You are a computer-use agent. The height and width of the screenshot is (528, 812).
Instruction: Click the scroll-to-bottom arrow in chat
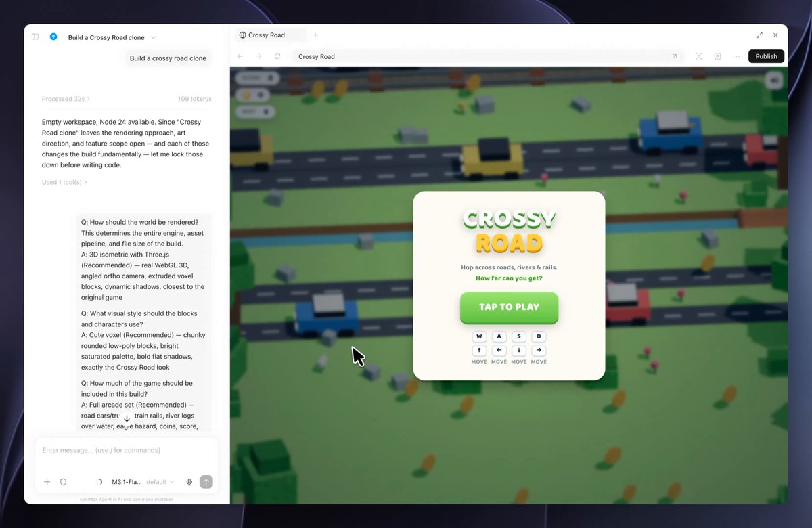click(x=127, y=418)
